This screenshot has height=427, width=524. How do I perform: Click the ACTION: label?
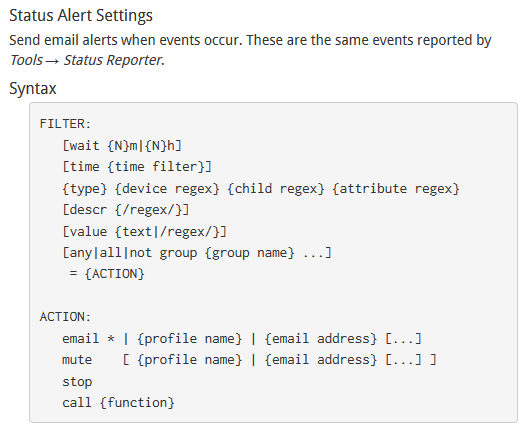pos(65,316)
